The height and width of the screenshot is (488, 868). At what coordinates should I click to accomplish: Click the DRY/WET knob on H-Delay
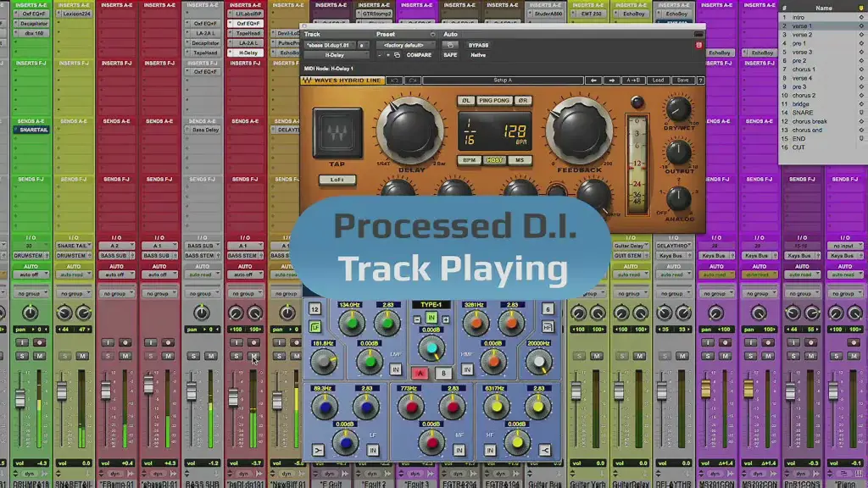(x=678, y=109)
